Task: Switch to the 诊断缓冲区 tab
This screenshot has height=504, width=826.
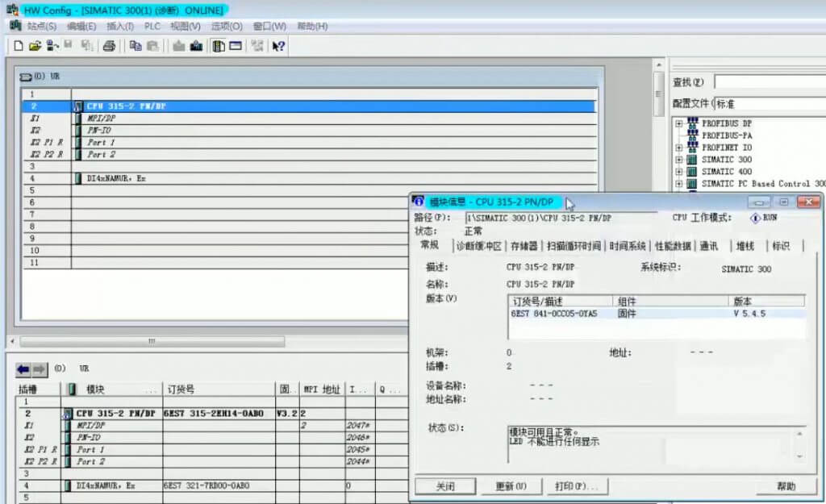Action: click(479, 246)
